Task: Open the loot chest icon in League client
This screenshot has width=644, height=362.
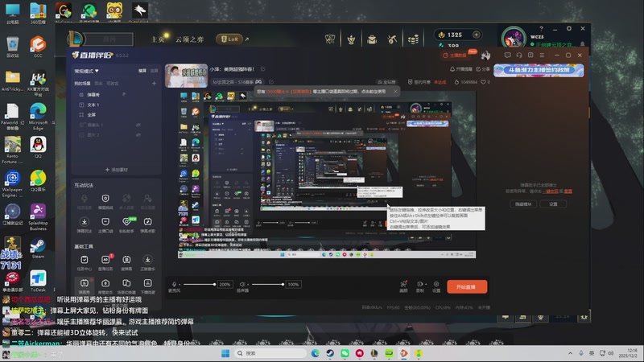Action: coord(372,39)
